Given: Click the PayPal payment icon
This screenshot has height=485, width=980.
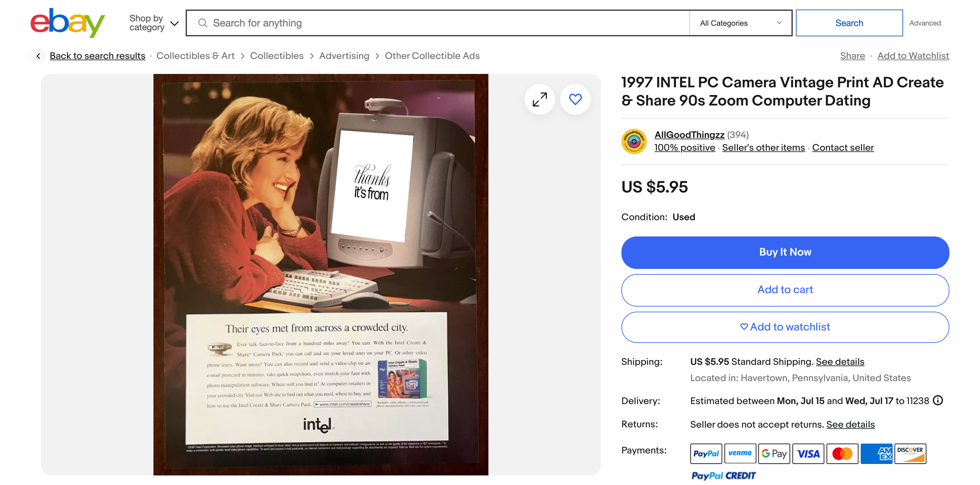Looking at the screenshot, I should coord(706,453).
